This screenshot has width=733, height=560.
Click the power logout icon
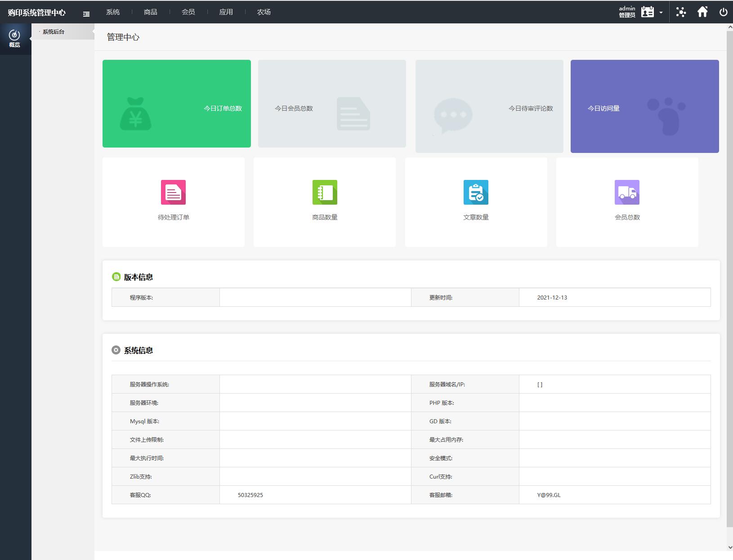tap(723, 12)
